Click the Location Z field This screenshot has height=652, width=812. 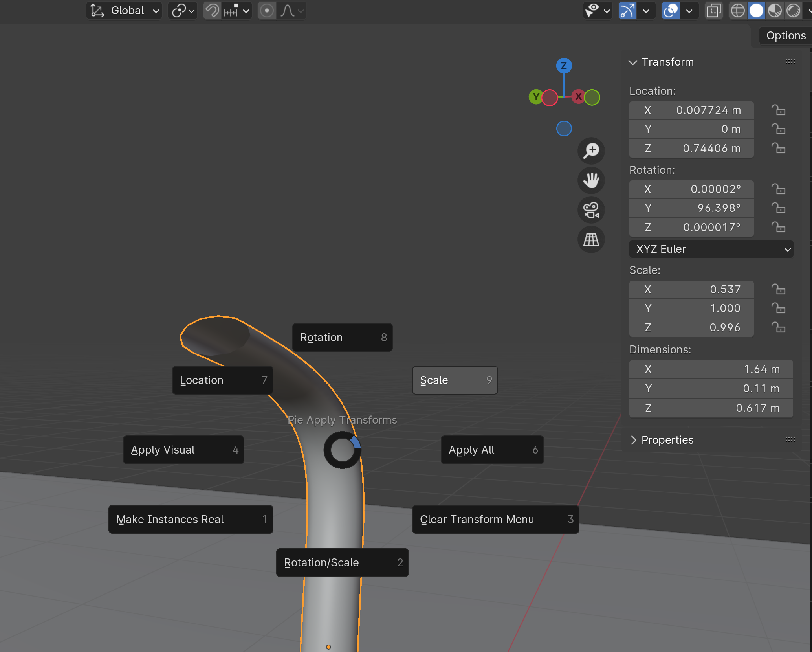[691, 149]
